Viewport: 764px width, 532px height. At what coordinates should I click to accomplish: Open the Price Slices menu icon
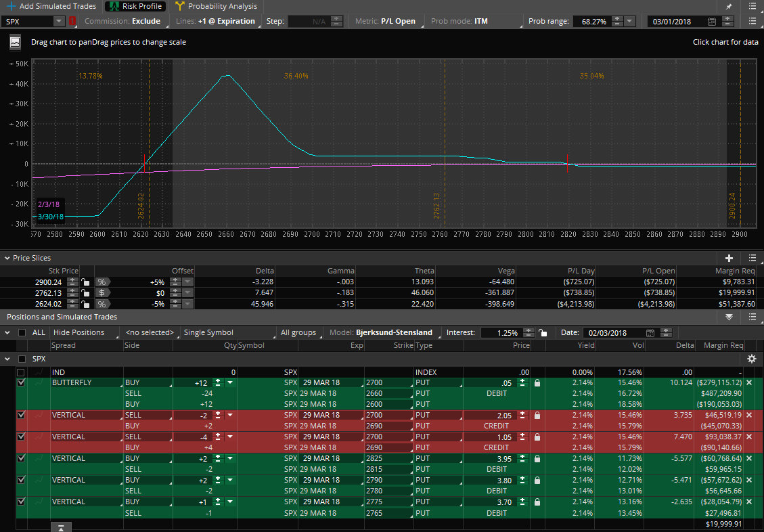(751, 257)
